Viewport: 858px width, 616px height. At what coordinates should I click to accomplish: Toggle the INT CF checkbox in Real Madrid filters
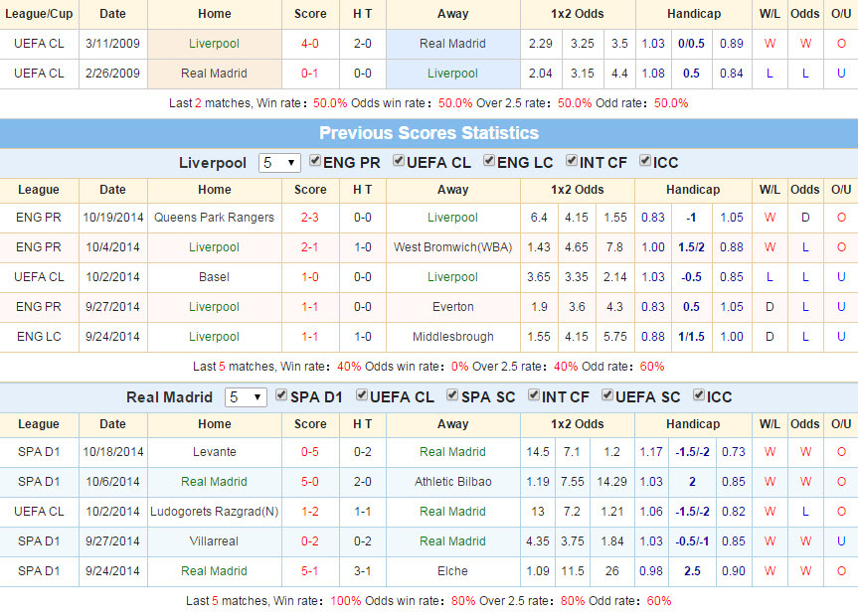[x=534, y=395]
